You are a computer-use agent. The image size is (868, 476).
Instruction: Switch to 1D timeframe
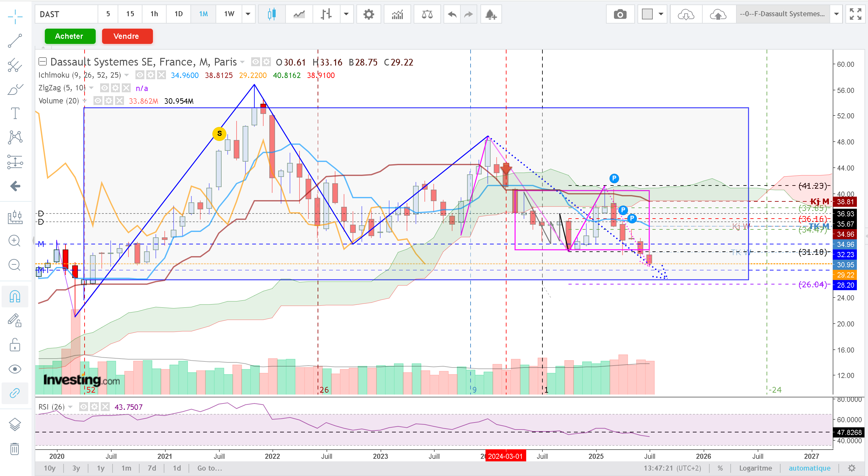(178, 14)
